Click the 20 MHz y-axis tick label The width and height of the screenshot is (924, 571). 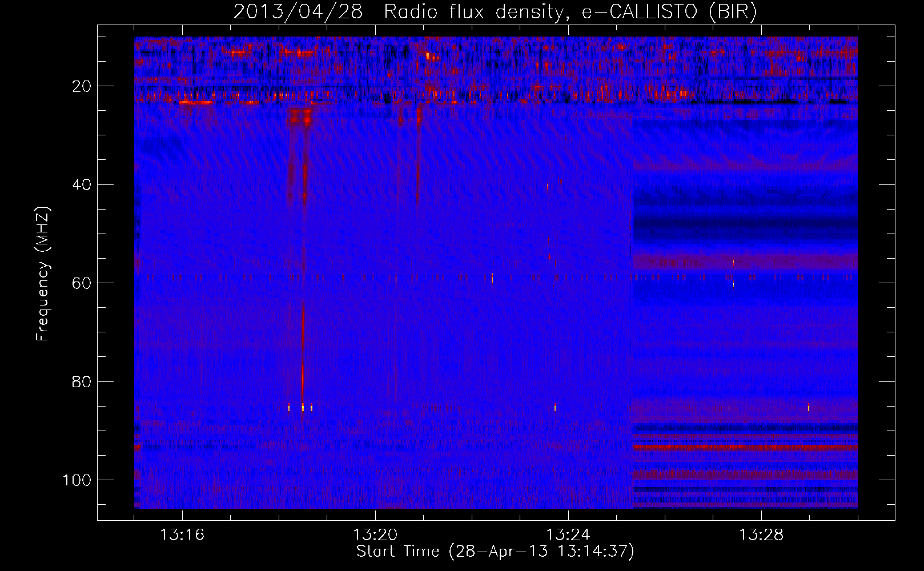[82, 86]
